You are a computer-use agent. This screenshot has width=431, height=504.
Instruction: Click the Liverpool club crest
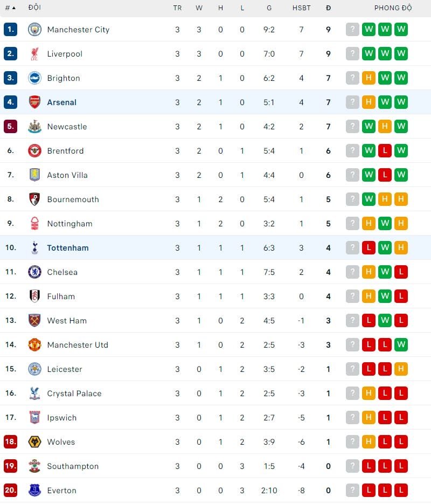(34, 54)
